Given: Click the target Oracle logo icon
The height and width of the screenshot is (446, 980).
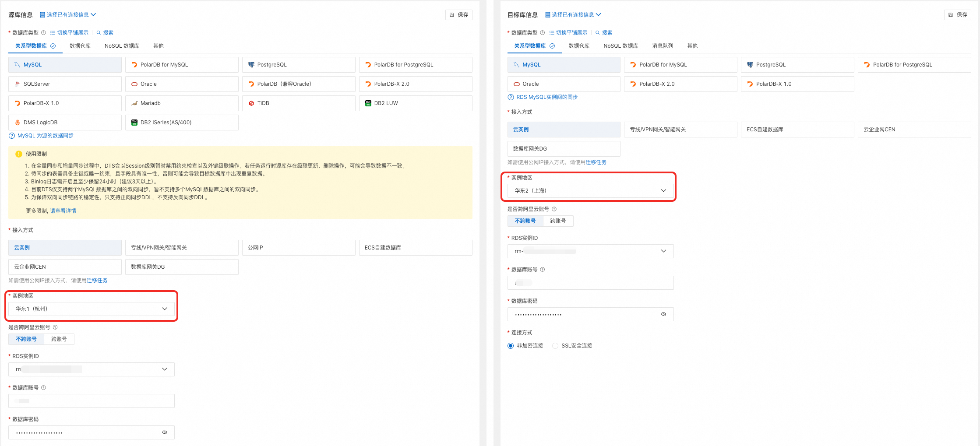Looking at the screenshot, I should click(517, 84).
